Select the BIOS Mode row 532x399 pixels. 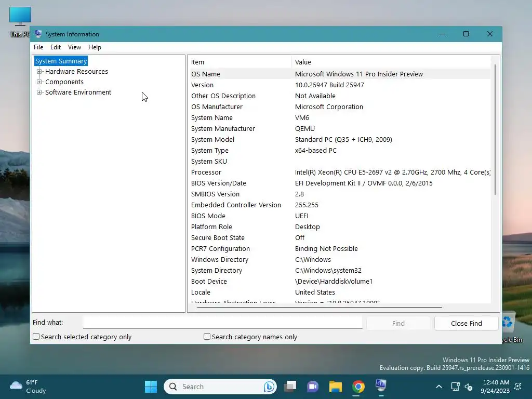pyautogui.click(x=340, y=216)
